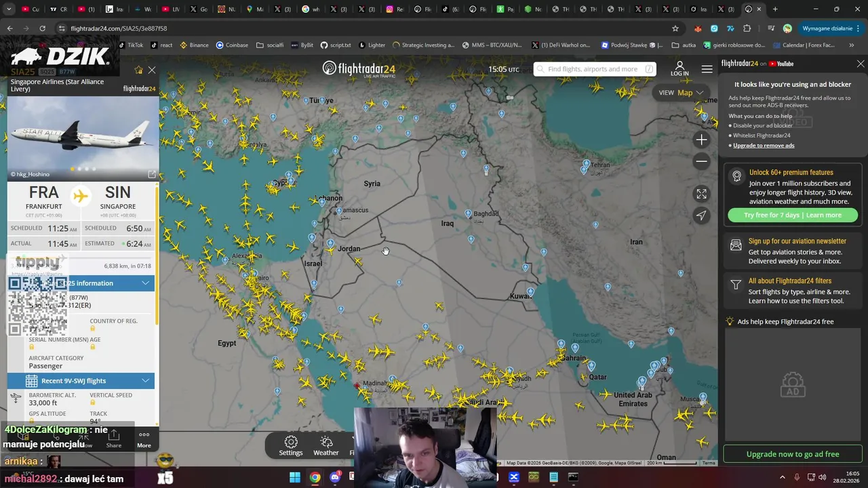Open the map VIEW dropdown
This screenshot has height=488, width=868.
click(682, 93)
